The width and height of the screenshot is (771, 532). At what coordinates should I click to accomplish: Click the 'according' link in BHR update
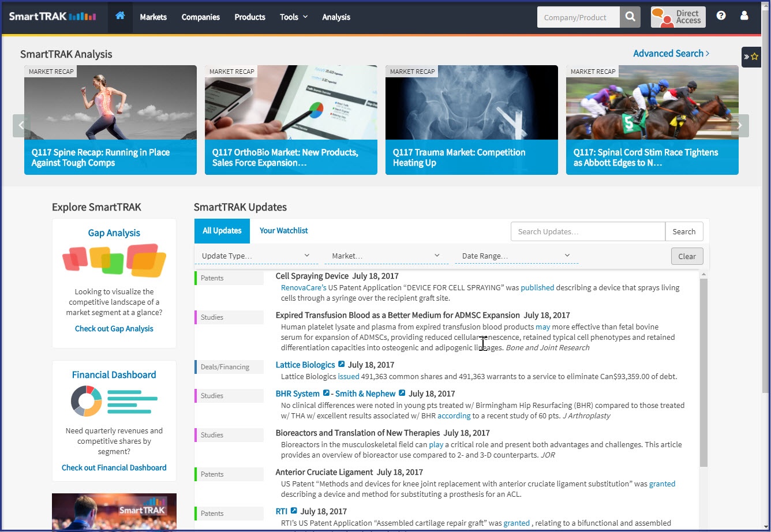(x=454, y=415)
